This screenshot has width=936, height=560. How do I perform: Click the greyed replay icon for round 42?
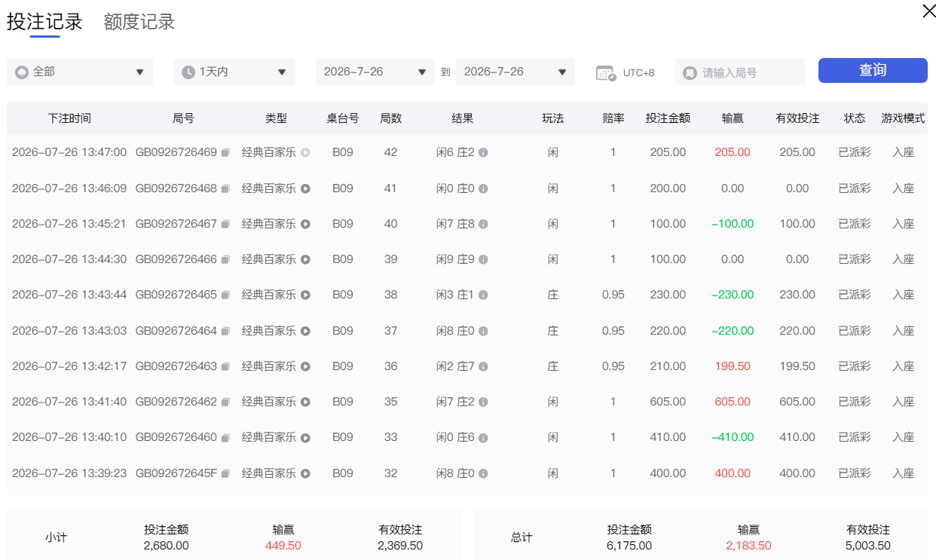[305, 153]
